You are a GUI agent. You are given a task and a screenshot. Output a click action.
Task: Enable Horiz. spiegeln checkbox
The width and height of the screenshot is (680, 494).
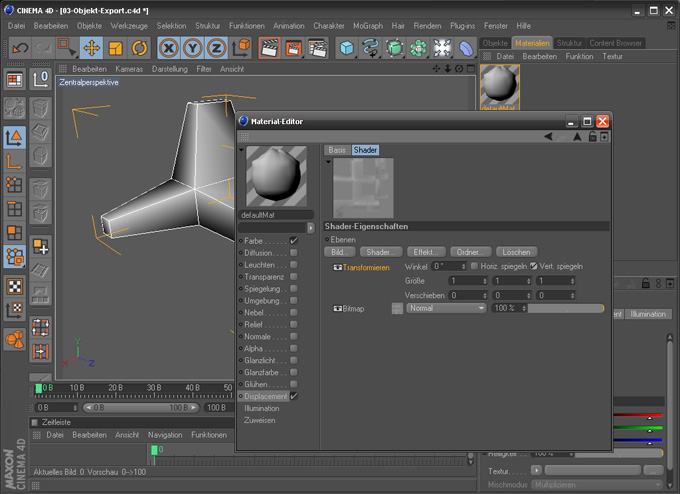(x=474, y=267)
